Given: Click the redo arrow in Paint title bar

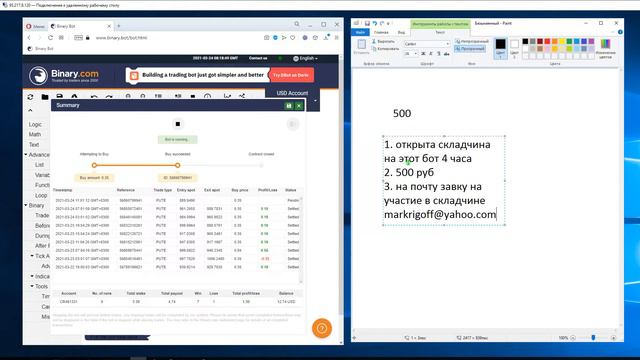Looking at the screenshot, I should (382, 23).
